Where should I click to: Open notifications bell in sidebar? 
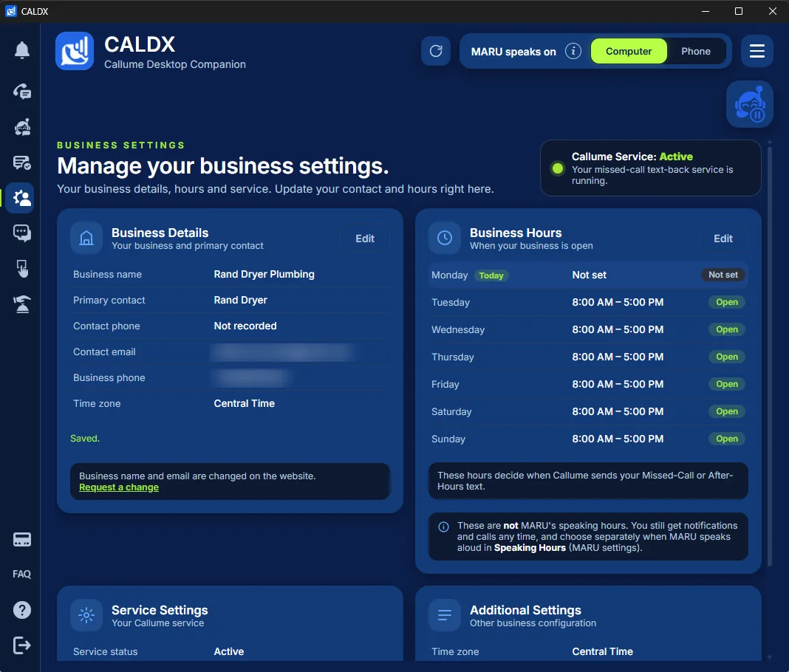pyautogui.click(x=21, y=50)
